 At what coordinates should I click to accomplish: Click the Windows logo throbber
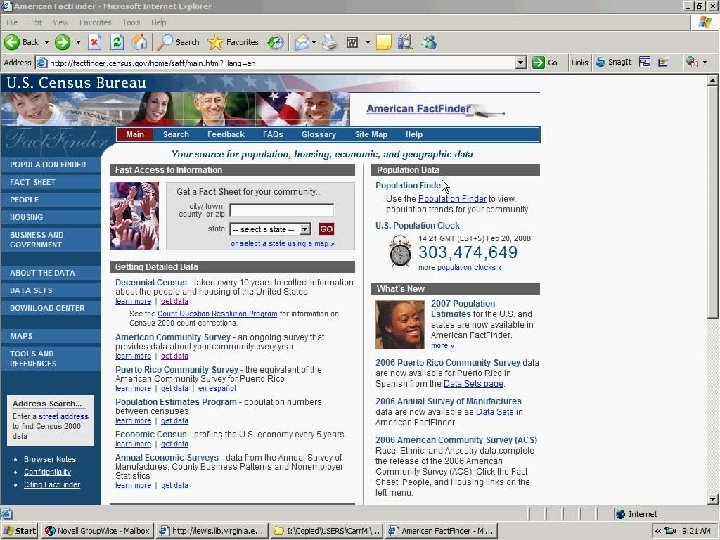point(705,22)
